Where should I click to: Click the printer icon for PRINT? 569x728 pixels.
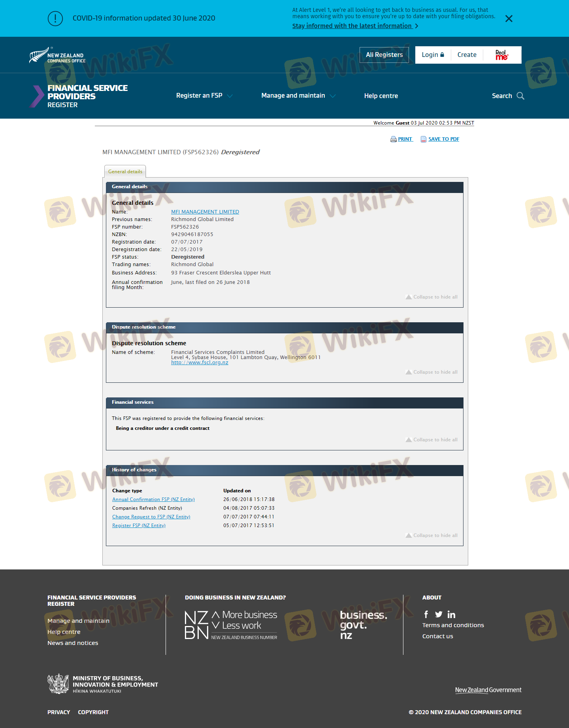click(x=393, y=139)
